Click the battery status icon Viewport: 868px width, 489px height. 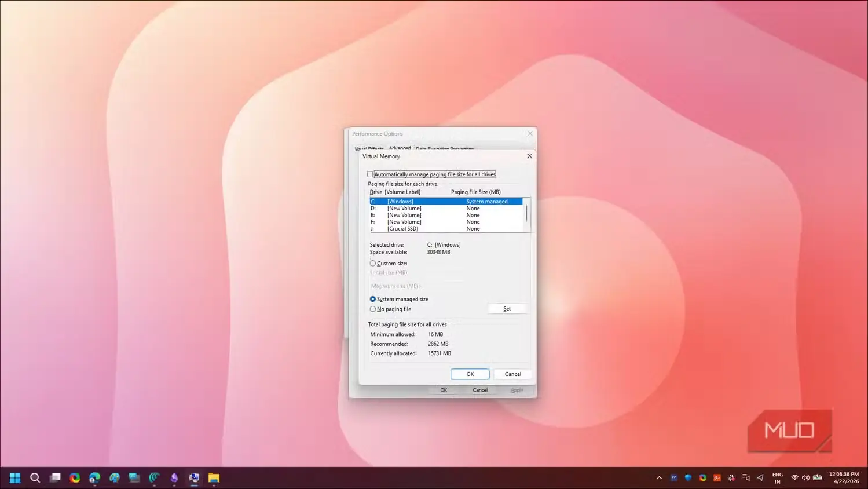click(x=818, y=478)
